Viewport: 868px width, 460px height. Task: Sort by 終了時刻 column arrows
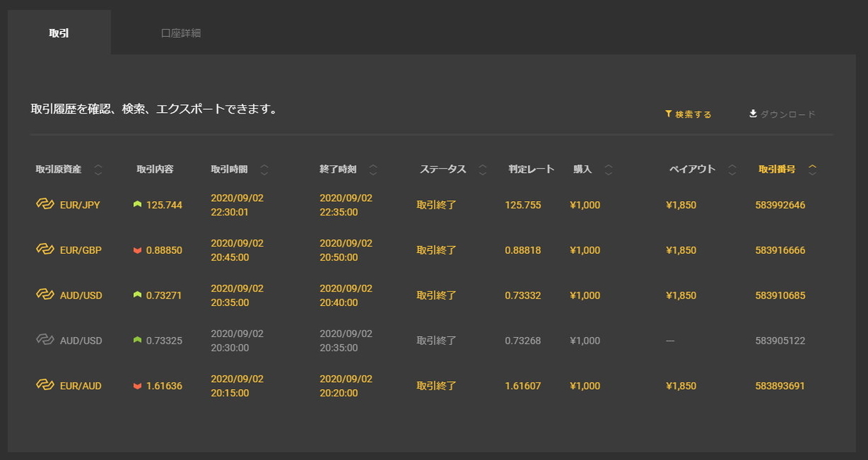tap(373, 170)
